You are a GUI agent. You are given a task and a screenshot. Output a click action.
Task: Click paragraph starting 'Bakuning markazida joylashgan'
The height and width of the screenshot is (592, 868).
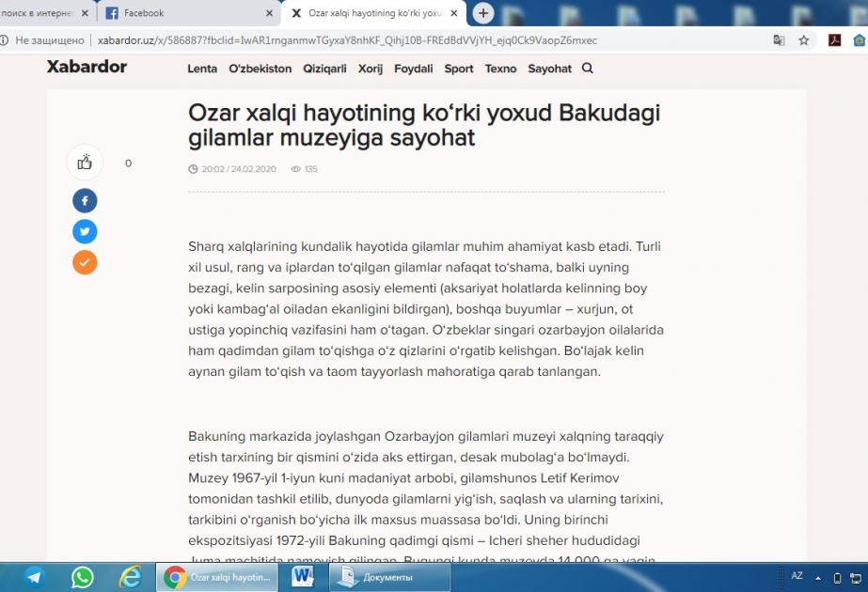pos(426,495)
